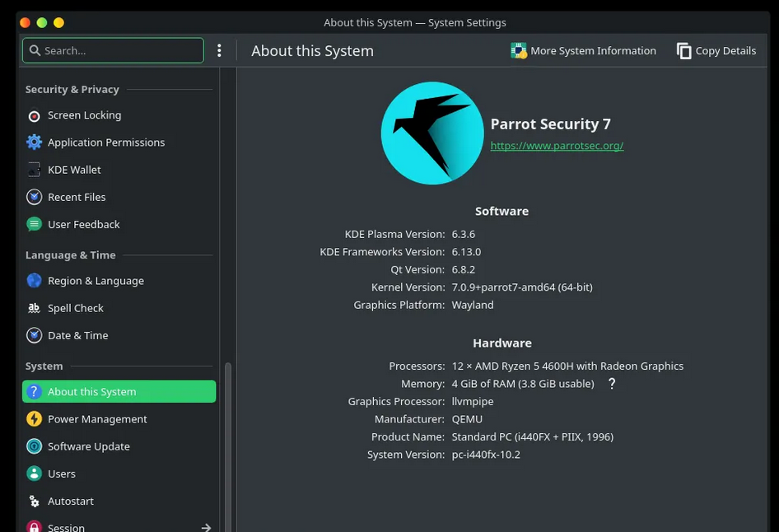Select the Users avatar icon
779x532 pixels.
34,474
